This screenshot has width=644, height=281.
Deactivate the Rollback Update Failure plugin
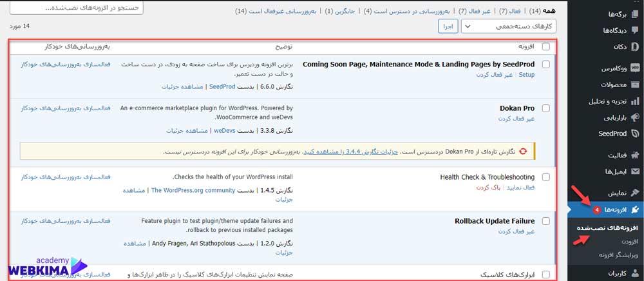coord(516,231)
